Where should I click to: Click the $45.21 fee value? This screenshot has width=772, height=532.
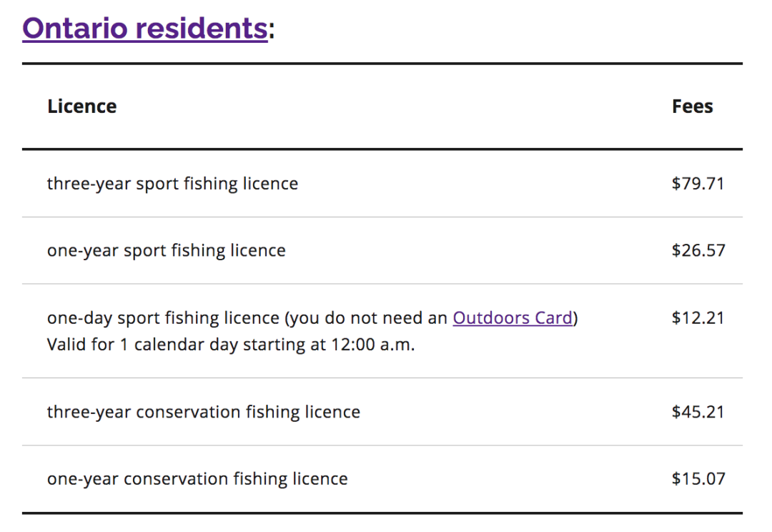point(698,412)
